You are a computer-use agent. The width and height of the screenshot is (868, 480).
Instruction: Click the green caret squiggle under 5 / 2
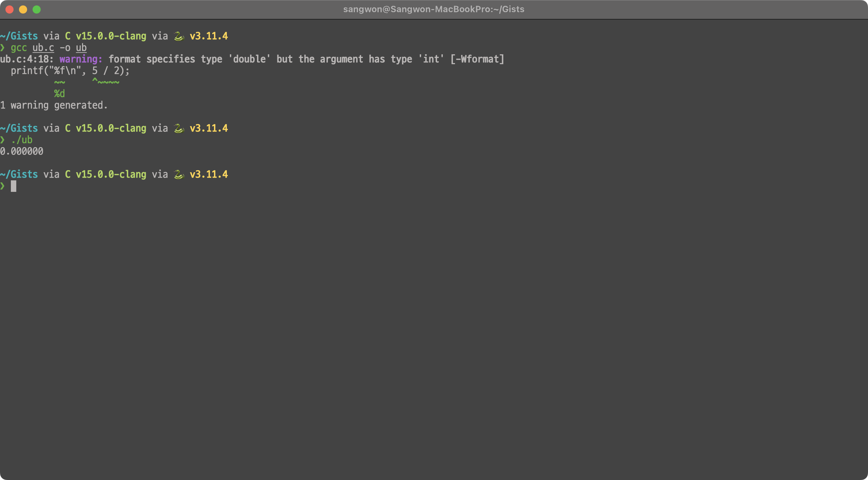106,82
